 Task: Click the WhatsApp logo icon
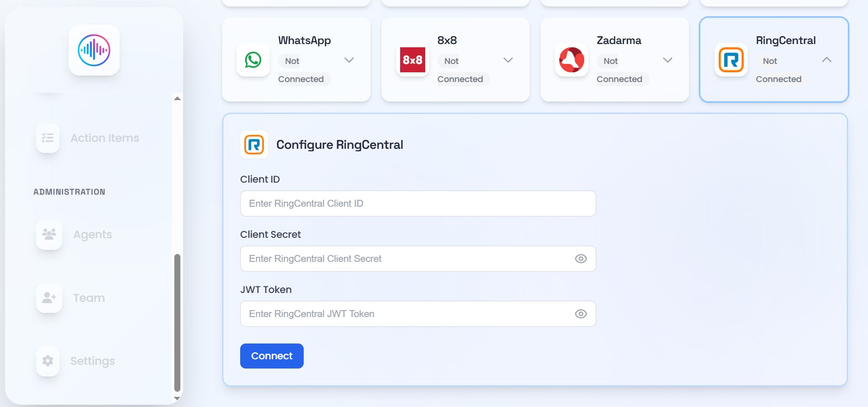pyautogui.click(x=253, y=60)
